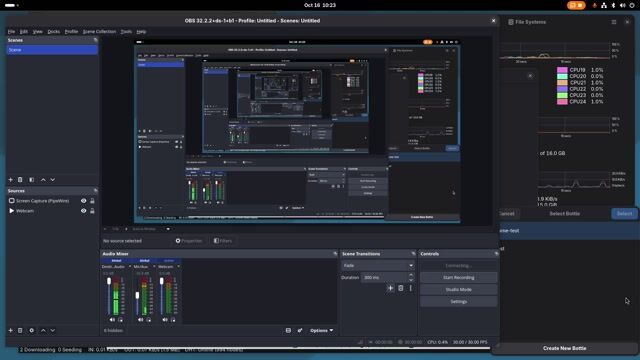Toggle monitoring headphones for Desktop Audio
640x360 pixels.
pos(120,320)
